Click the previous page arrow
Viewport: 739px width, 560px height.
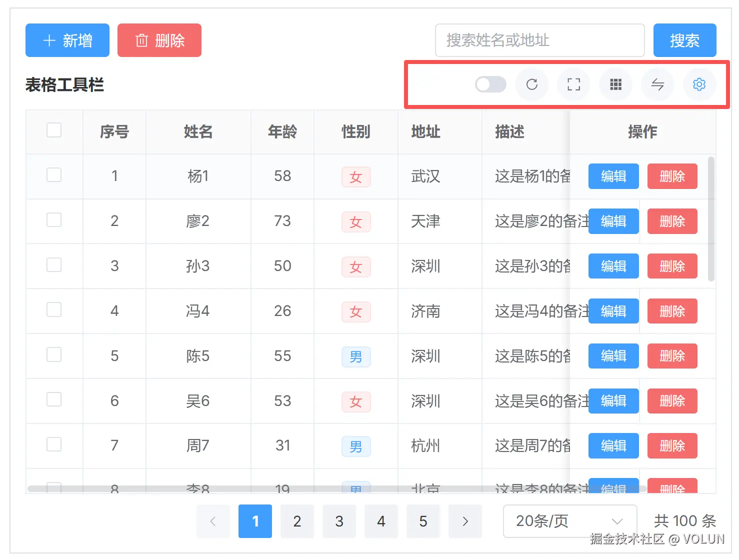pyautogui.click(x=213, y=521)
